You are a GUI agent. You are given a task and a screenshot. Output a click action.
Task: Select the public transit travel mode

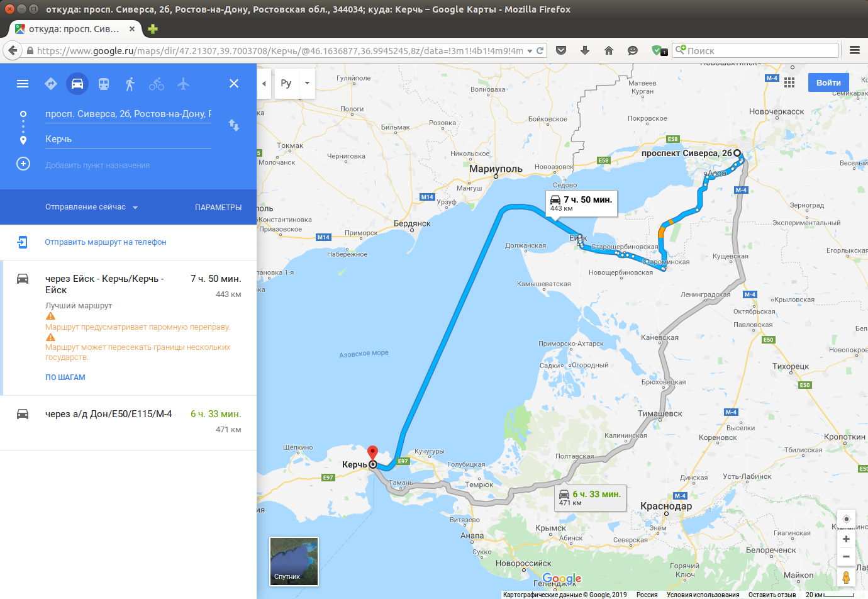click(104, 84)
